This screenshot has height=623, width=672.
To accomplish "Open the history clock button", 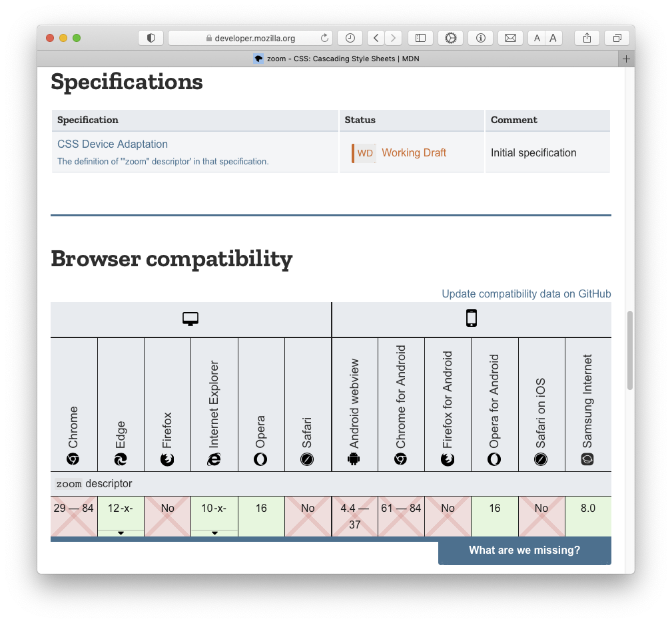I will click(350, 38).
